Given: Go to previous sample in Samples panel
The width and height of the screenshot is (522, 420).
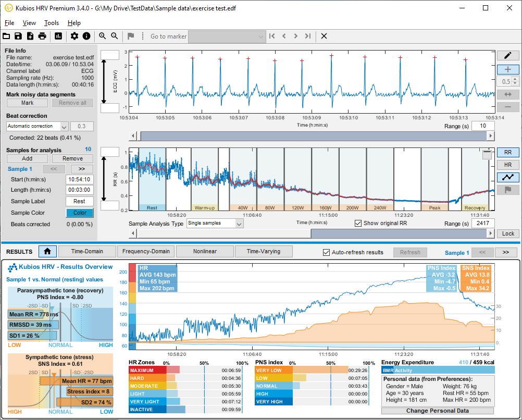Looking at the screenshot, I should [x=54, y=169].
